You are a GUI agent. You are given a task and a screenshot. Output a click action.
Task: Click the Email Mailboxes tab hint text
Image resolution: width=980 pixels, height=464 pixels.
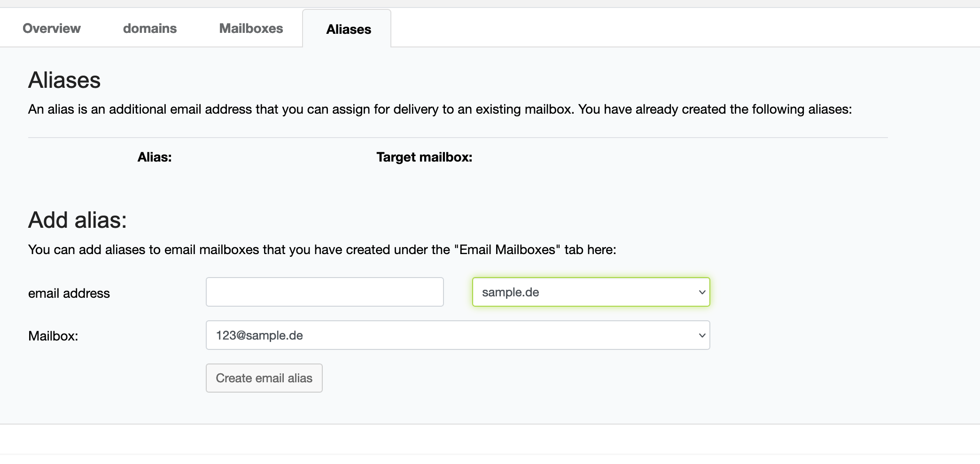coord(322,249)
